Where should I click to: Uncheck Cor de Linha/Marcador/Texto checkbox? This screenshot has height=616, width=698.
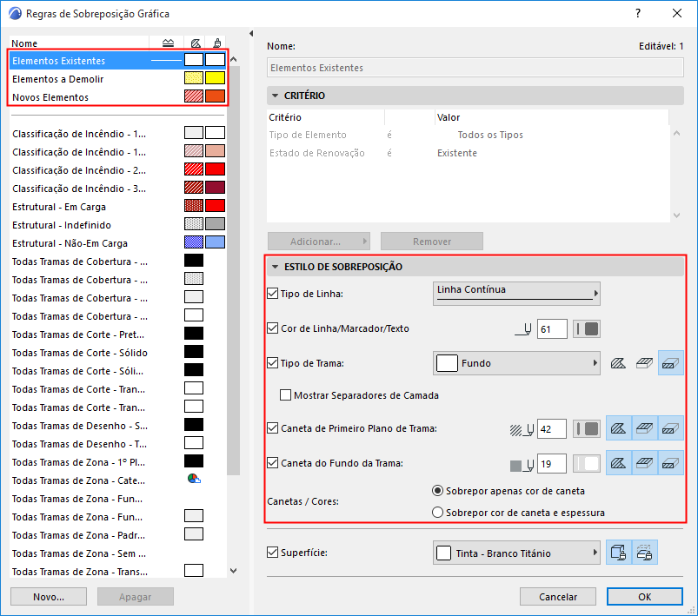[272, 328]
